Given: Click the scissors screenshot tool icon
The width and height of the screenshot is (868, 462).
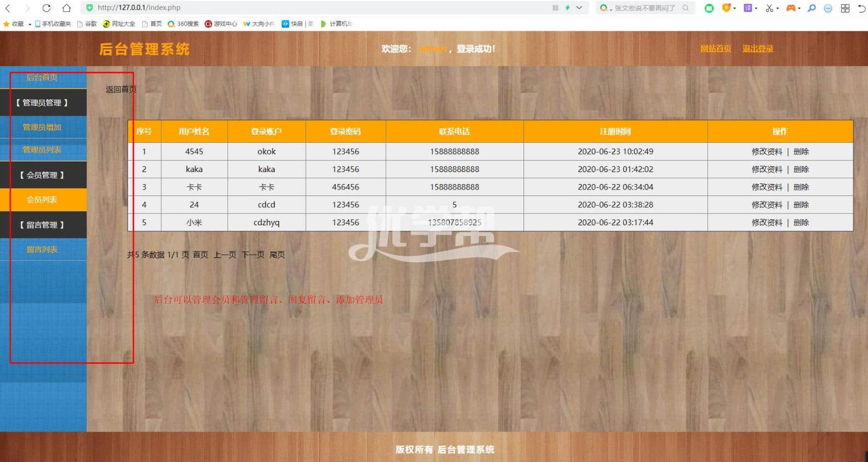Looking at the screenshot, I should pos(769,8).
